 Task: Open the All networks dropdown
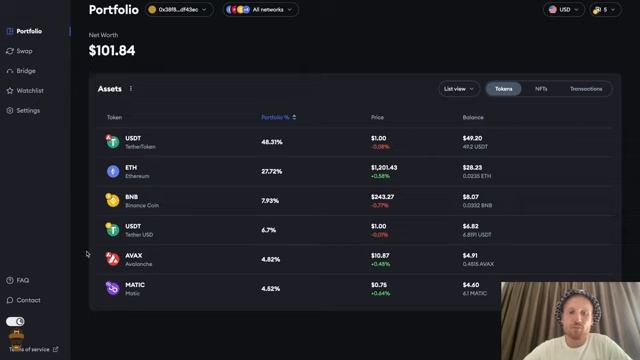260,9
